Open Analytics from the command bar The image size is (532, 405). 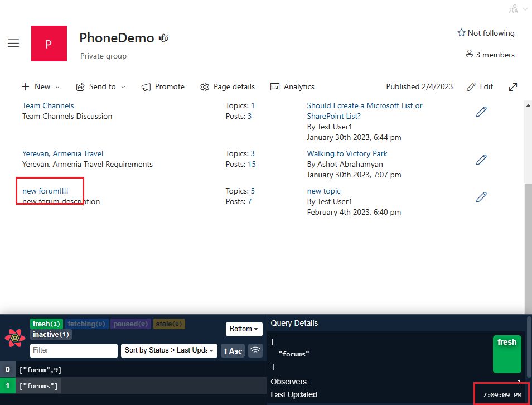pos(292,86)
